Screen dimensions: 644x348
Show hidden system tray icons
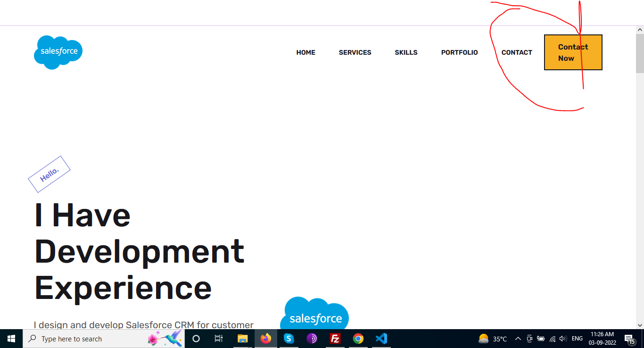pyautogui.click(x=518, y=339)
